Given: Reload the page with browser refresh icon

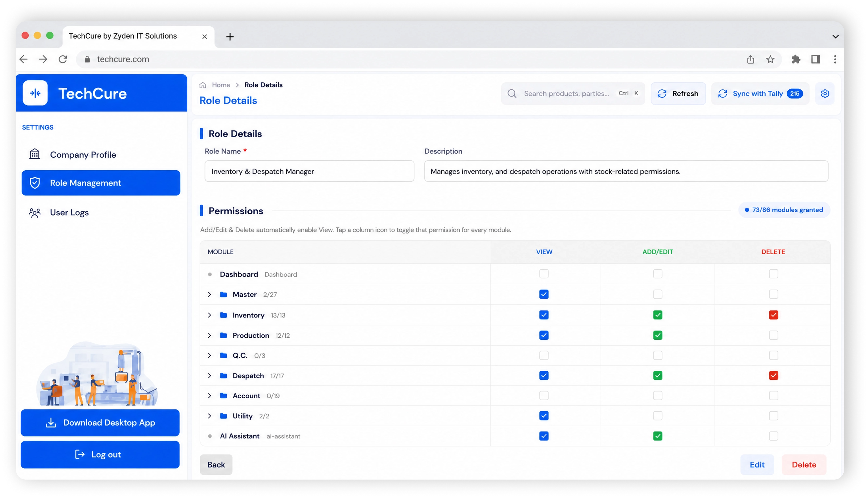Looking at the screenshot, I should coord(63,59).
